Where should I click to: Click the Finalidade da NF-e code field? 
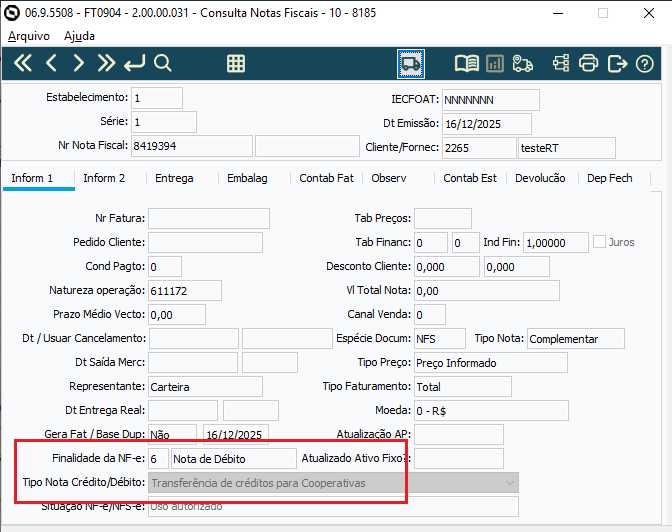click(x=159, y=459)
